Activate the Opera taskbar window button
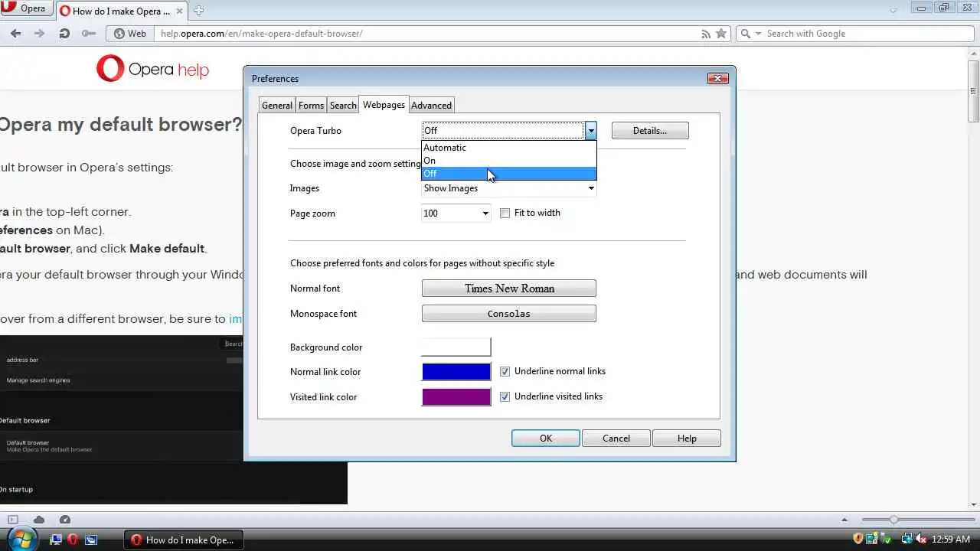980x551 pixels. [x=184, y=540]
